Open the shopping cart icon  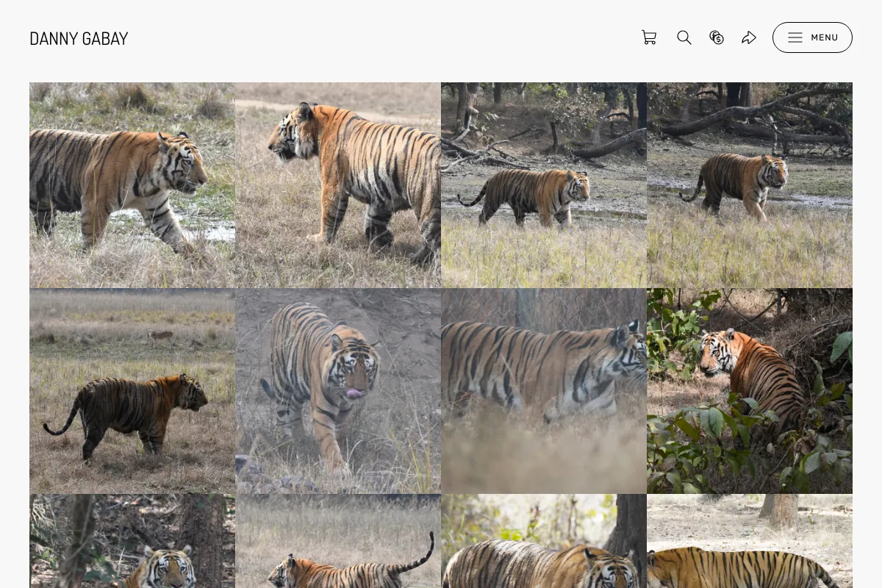[649, 37]
